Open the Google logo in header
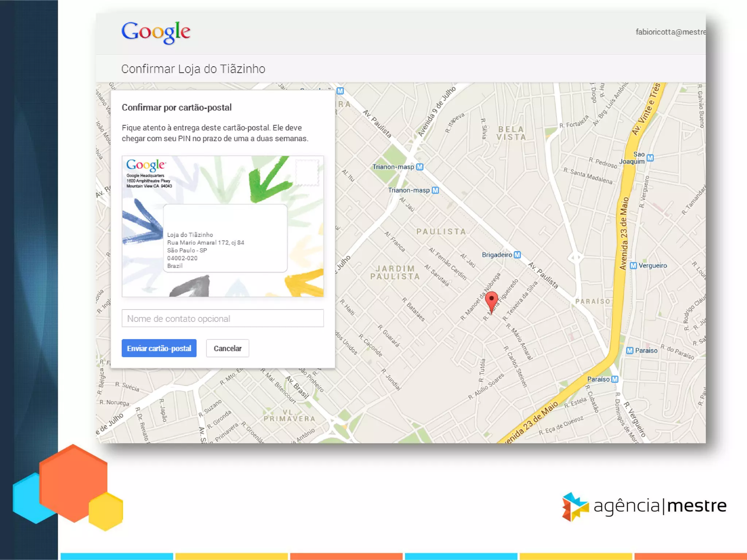The width and height of the screenshot is (747, 560). (156, 32)
